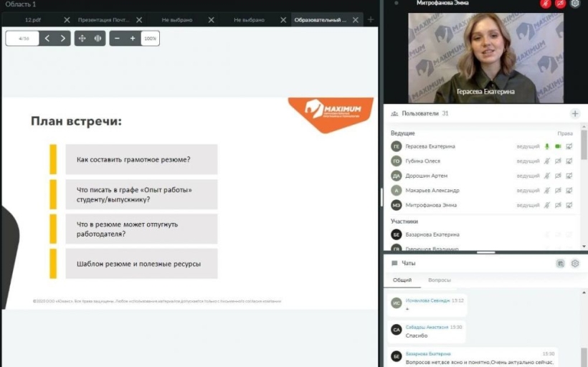Open the Чаты settings gear
This screenshot has width=588, height=367.
tap(575, 263)
